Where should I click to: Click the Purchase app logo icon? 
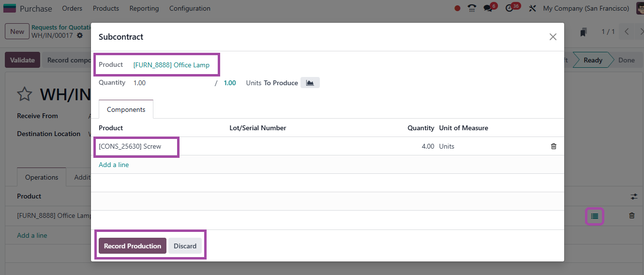tap(10, 8)
